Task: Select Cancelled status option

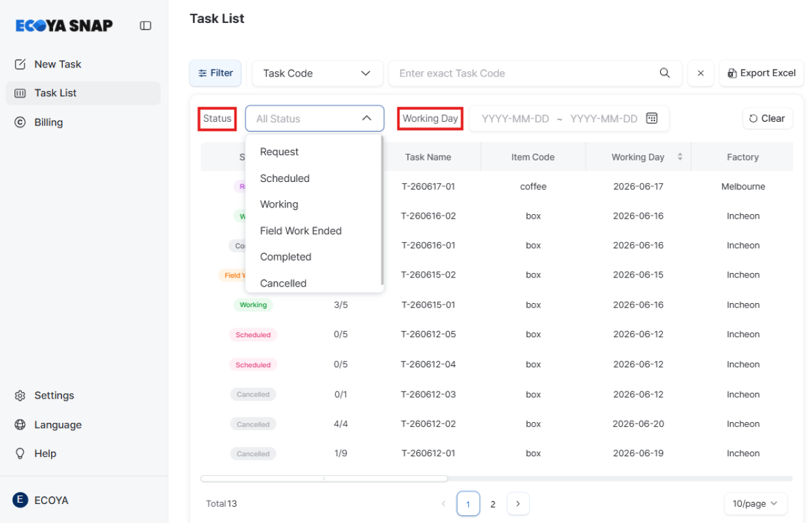Action: (x=314, y=282)
